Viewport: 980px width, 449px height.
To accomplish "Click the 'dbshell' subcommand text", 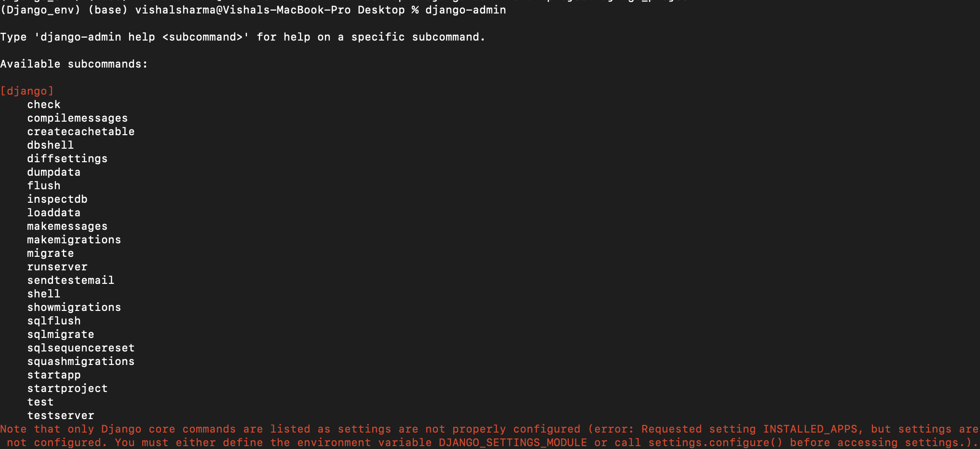I will [51, 145].
